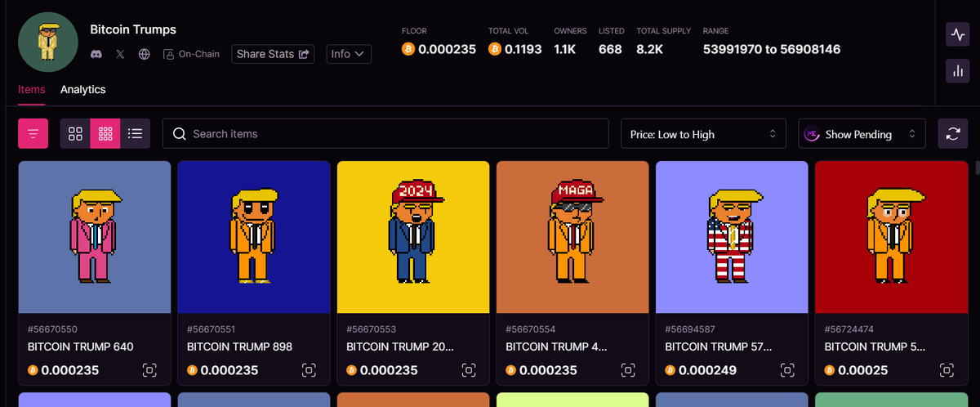Expand the Info dropdown
980x407 pixels.
coord(349,54)
